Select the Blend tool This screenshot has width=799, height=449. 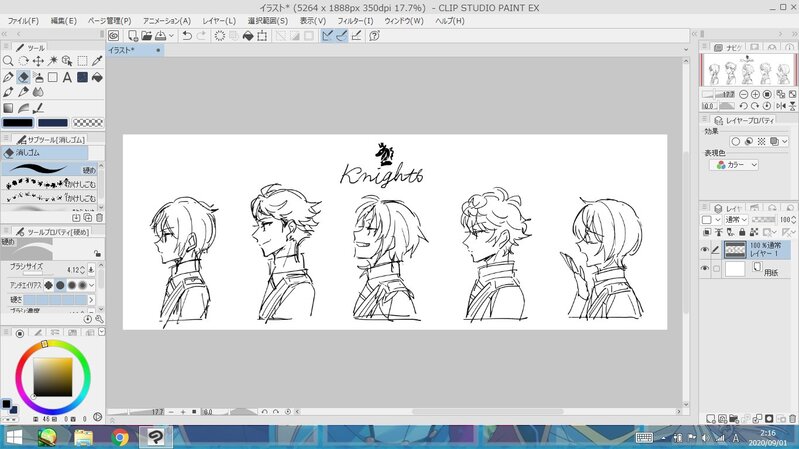tap(38, 92)
